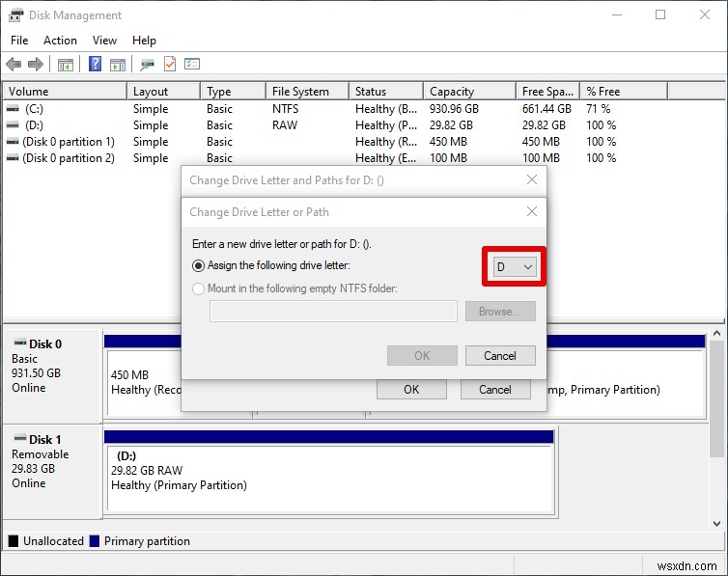The width and height of the screenshot is (728, 576).
Task: Sort by the Status column header
Action: point(386,91)
